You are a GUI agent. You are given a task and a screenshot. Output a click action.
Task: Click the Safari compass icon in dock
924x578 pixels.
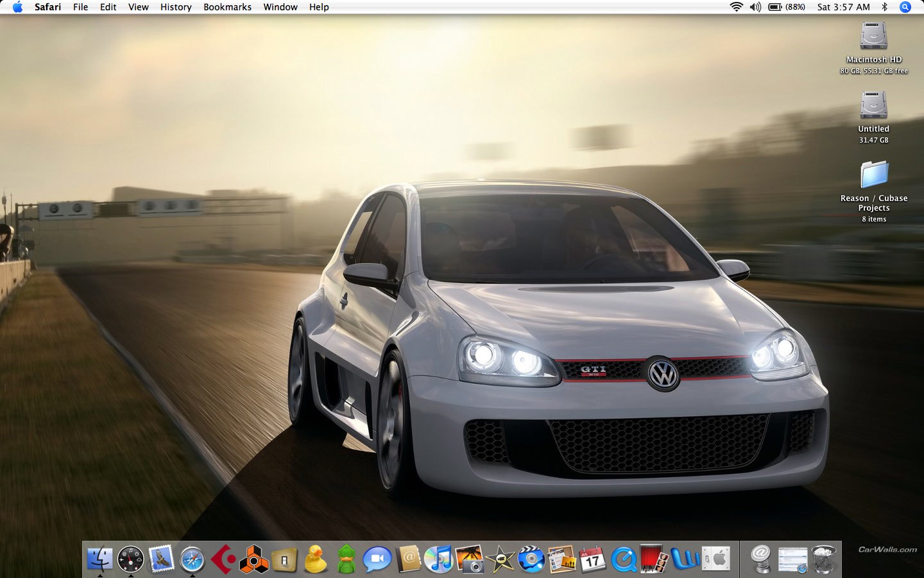coord(193,559)
